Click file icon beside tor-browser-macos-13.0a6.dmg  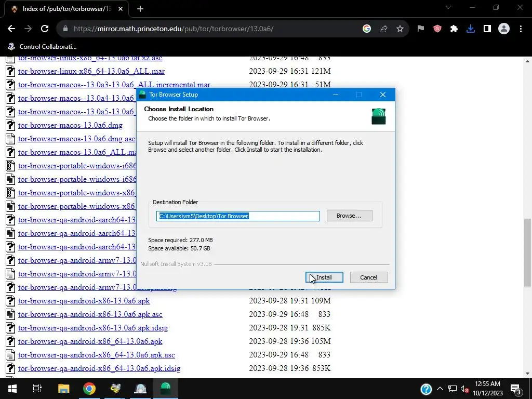coord(10,125)
